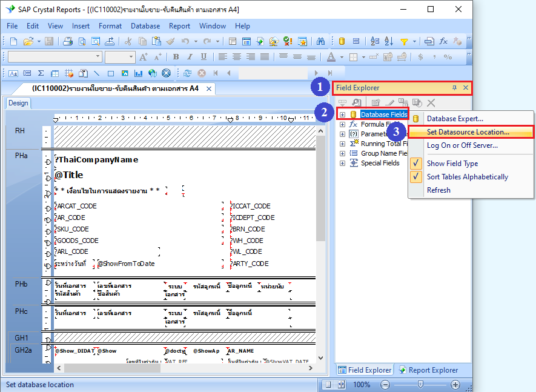
Task: Open the Formula Workshop fx toolbar icon
Action: click(443, 41)
